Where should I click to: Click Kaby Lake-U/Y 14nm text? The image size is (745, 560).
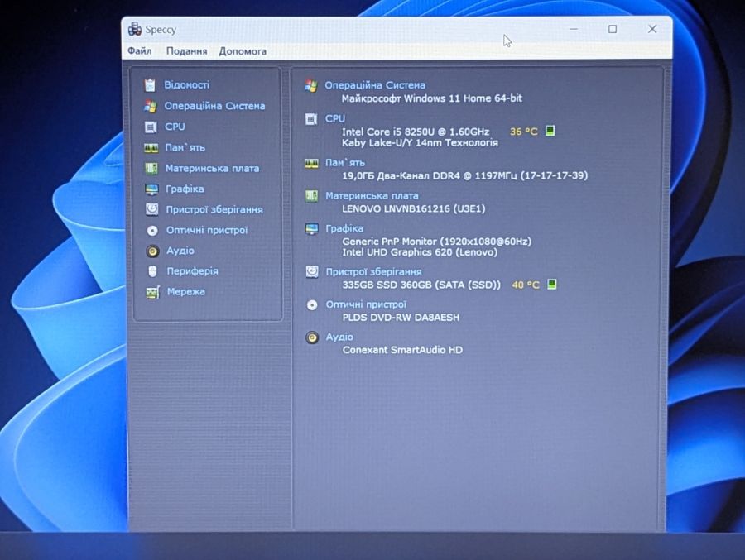(x=420, y=142)
